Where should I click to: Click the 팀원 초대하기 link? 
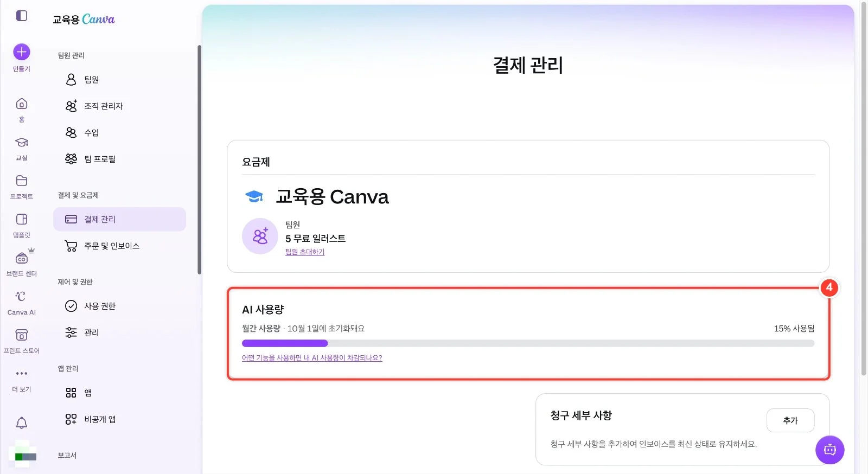[305, 252]
